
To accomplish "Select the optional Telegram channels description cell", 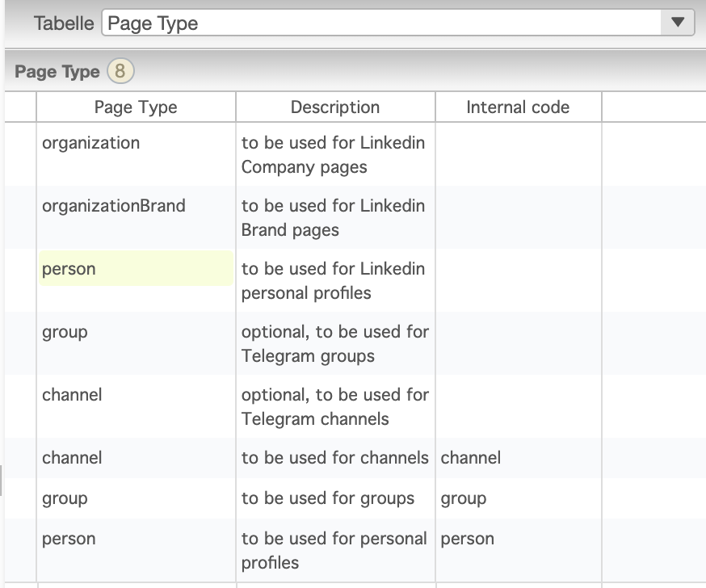I will [x=334, y=407].
